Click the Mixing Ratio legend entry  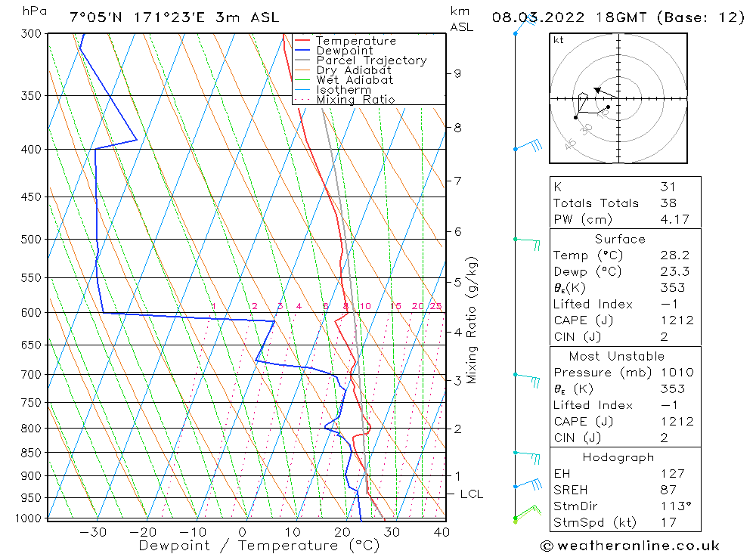click(345, 99)
